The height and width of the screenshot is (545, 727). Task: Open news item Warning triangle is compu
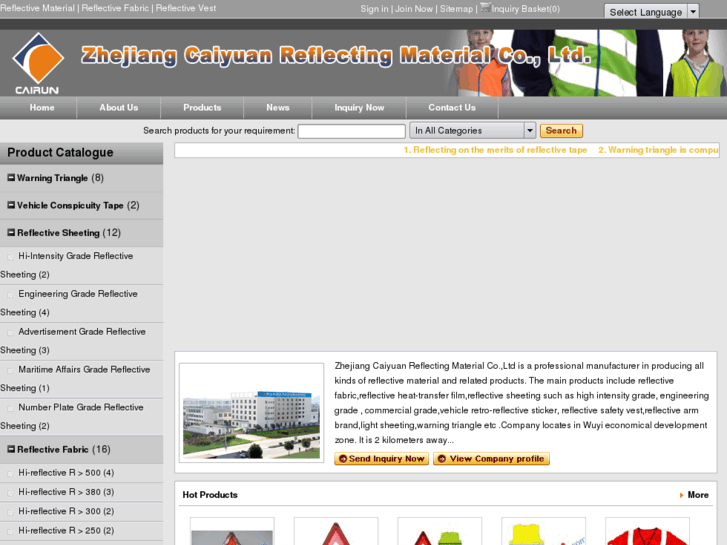658,150
